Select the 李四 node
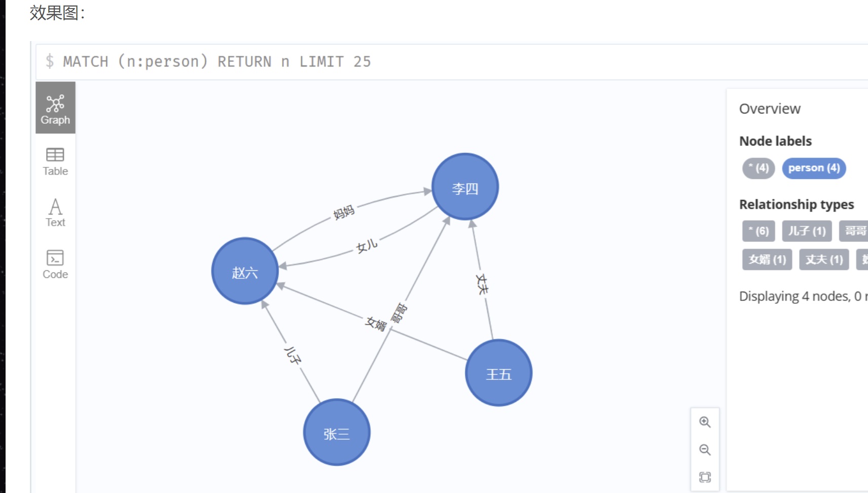 465,187
